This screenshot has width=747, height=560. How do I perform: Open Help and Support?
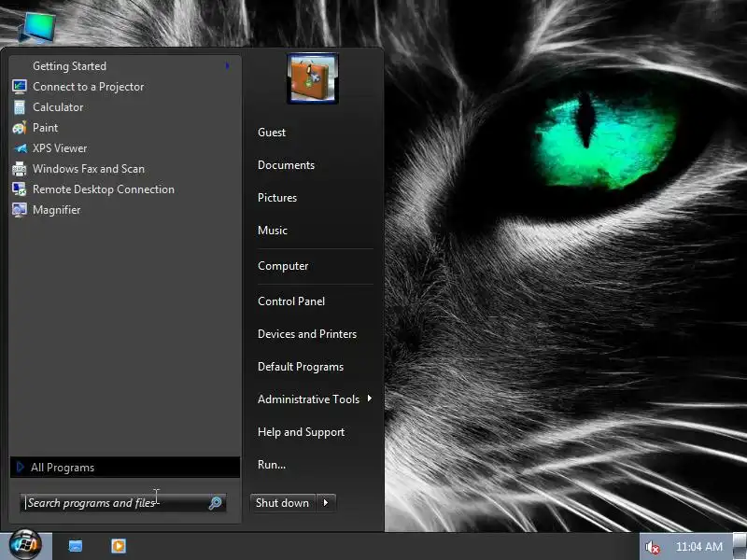[301, 432]
